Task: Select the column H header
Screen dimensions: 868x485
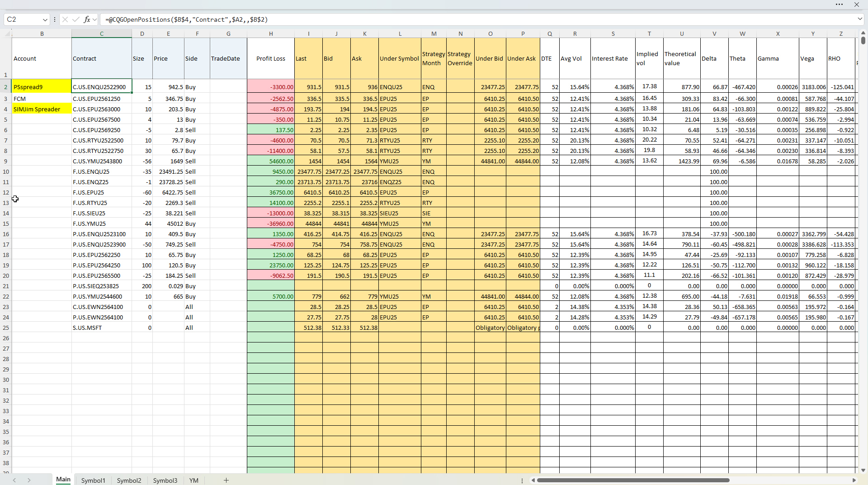Action: click(x=270, y=34)
